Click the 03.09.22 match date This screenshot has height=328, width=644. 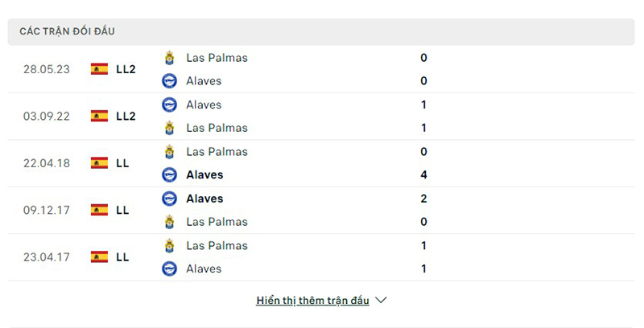pyautogui.click(x=47, y=116)
